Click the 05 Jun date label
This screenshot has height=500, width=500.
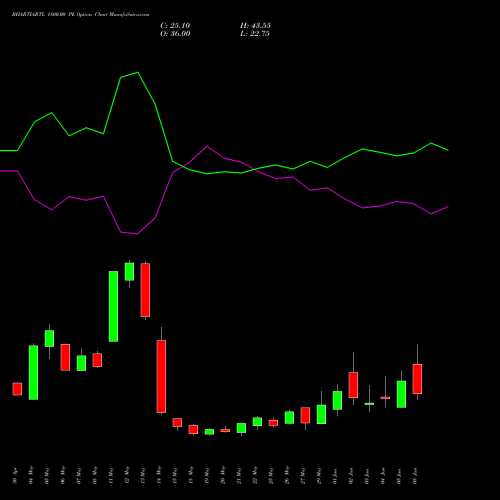399,476
